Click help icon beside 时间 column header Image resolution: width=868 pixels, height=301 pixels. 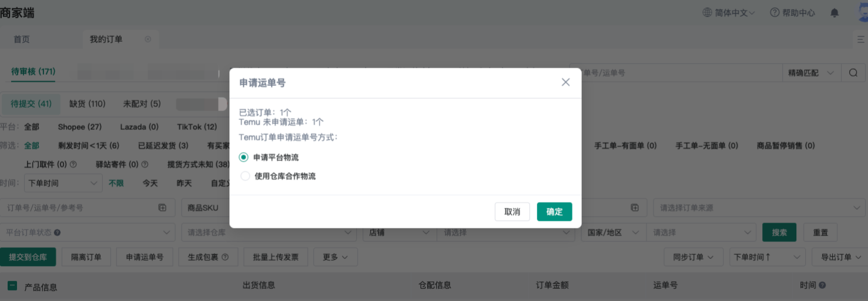coord(822,285)
